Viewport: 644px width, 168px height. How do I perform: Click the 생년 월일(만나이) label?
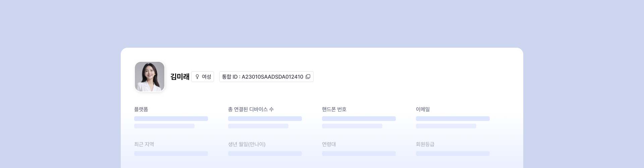247,144
